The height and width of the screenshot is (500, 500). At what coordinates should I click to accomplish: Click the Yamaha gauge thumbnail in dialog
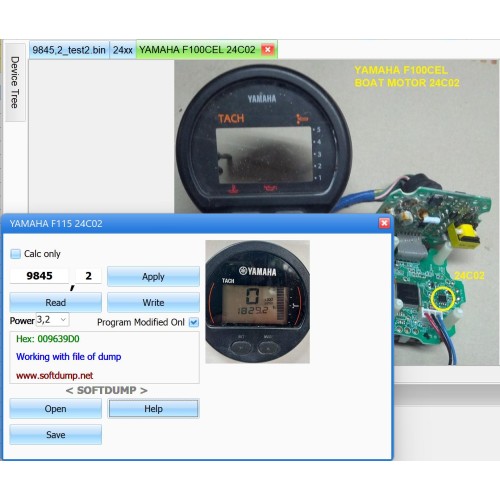tap(258, 302)
